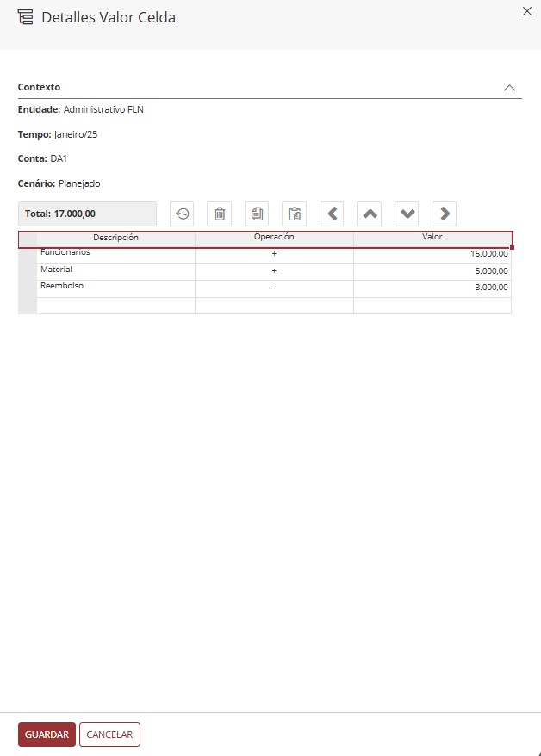Select the Valor column header
Screen dimensions: 541x756
(432, 239)
